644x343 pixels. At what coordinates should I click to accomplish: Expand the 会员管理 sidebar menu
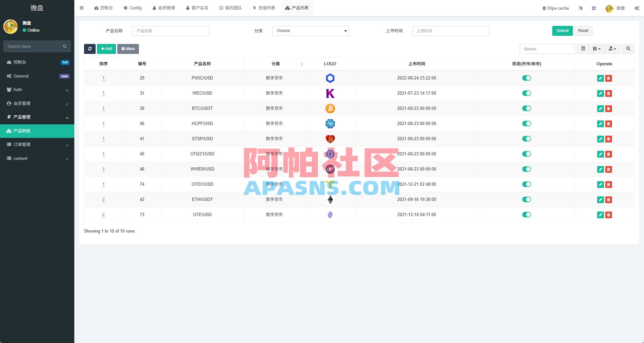[37, 103]
